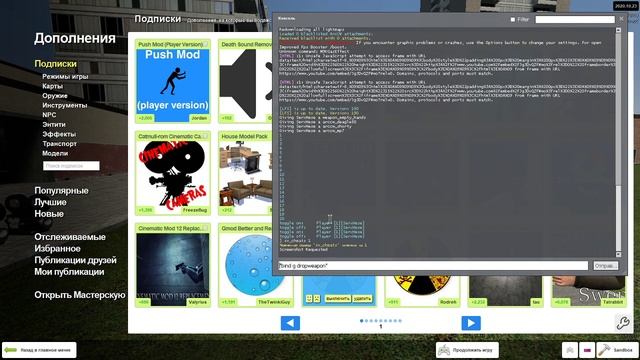Click the Удалить button on hovered addon
This screenshot has height=360, width=640.
point(362,299)
